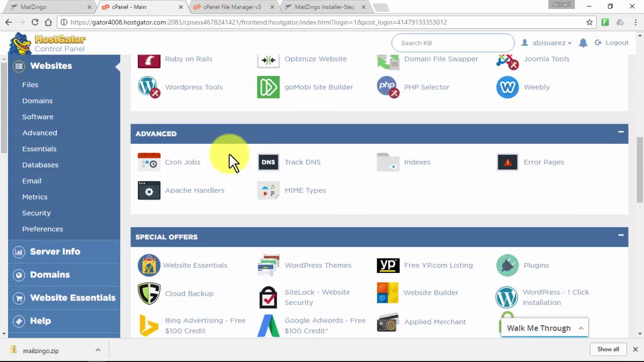The height and width of the screenshot is (362, 644).
Task: Bookmark the page with the star icon
Action: (x=589, y=22)
